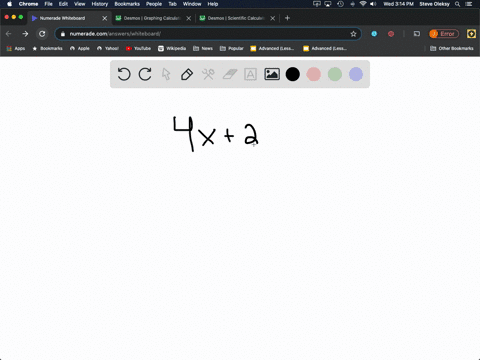Open the Bookmarks menu
The width and height of the screenshot is (480, 360).
point(127,4)
